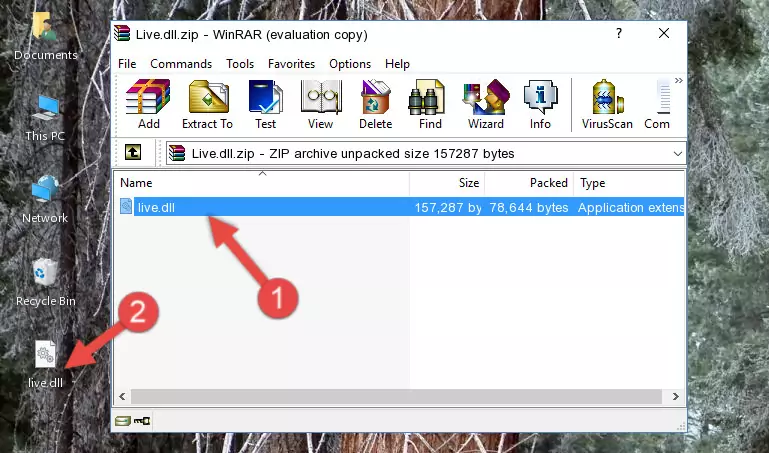Start VirusScan on the archive
The width and height of the screenshot is (769, 453).
(607, 104)
